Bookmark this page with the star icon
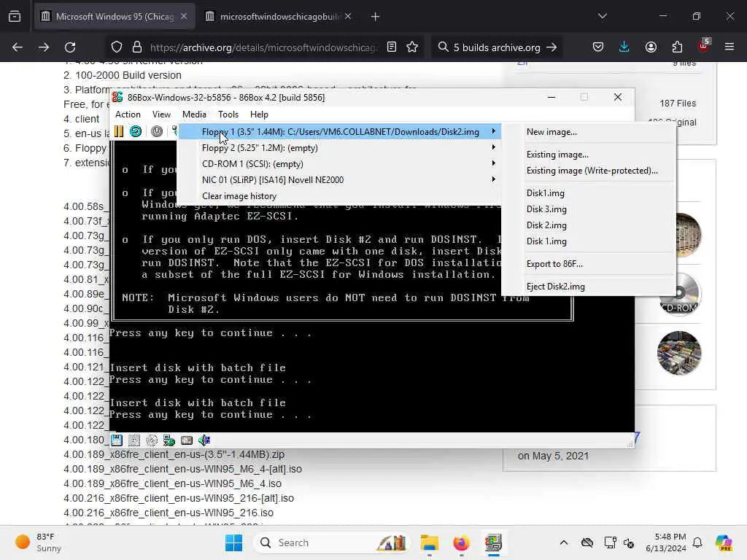Screen dimensions: 747x560 [x=412, y=47]
